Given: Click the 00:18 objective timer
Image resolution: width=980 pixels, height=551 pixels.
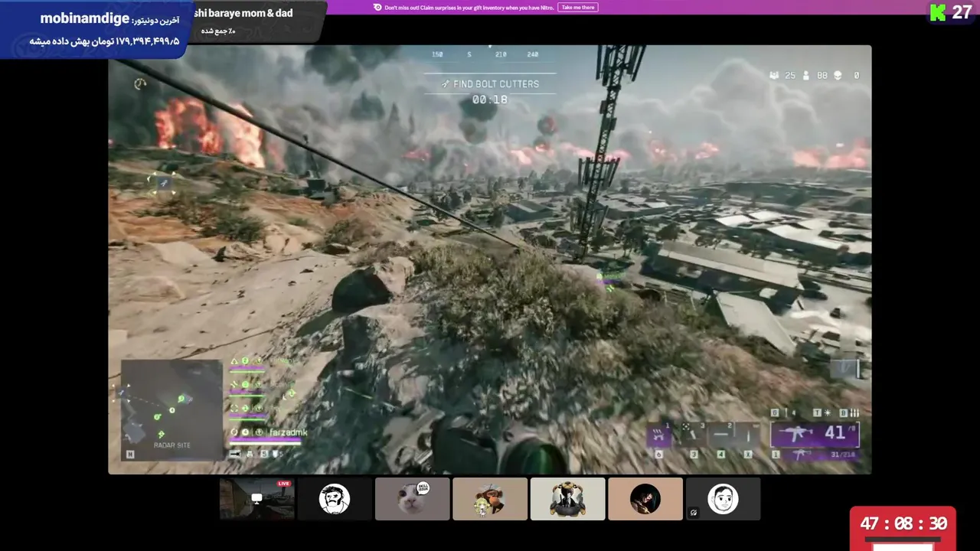Looking at the screenshot, I should pyautogui.click(x=490, y=99).
